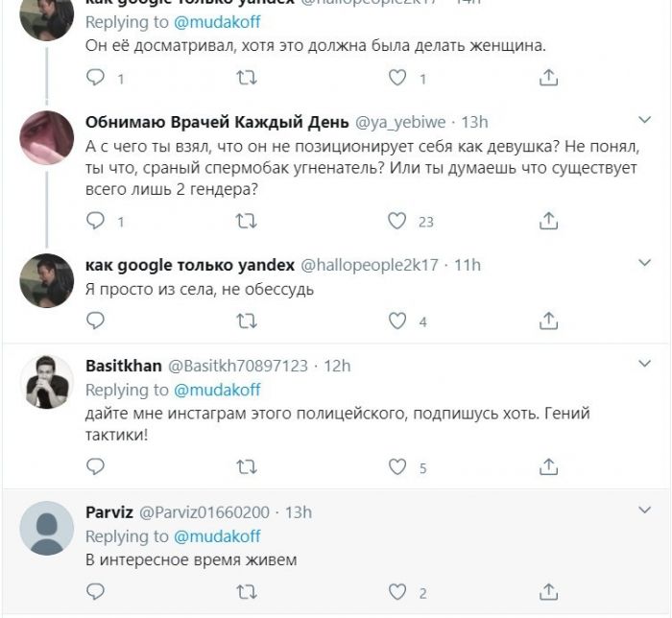Open more options for Parviz's tweet

646,511
